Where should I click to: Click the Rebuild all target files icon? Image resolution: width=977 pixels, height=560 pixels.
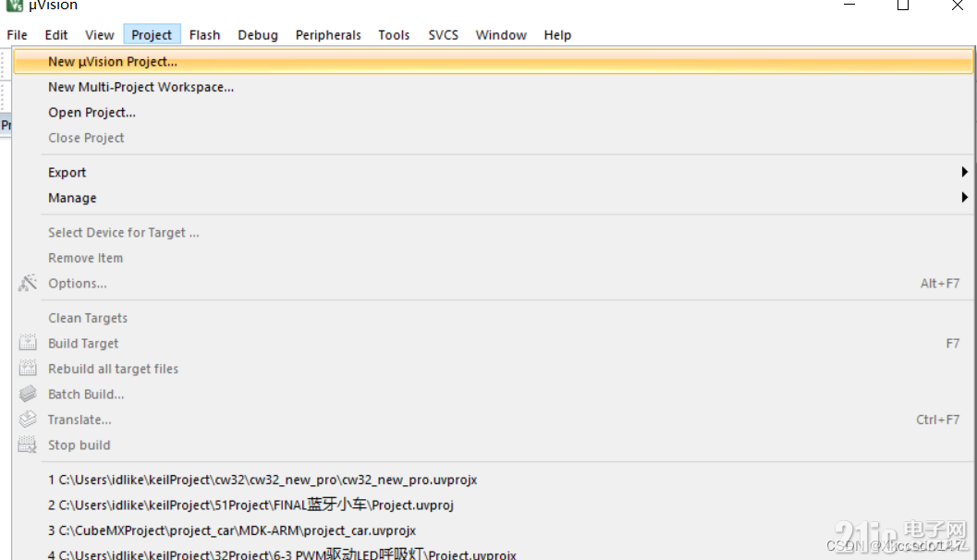coord(28,368)
